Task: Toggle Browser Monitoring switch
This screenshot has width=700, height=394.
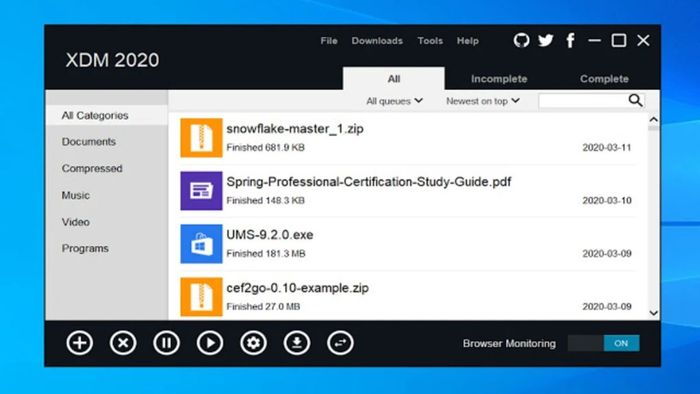Action: tap(604, 343)
